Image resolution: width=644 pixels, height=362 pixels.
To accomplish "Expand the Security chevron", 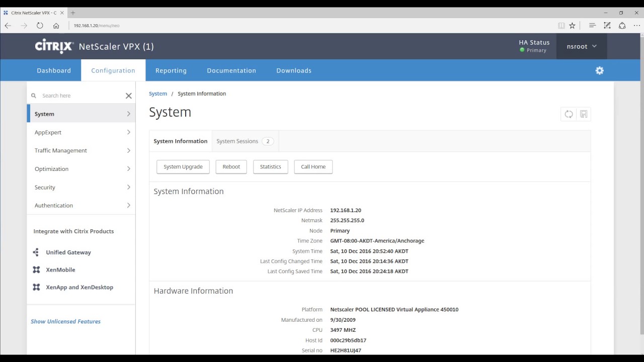I will [x=128, y=187].
